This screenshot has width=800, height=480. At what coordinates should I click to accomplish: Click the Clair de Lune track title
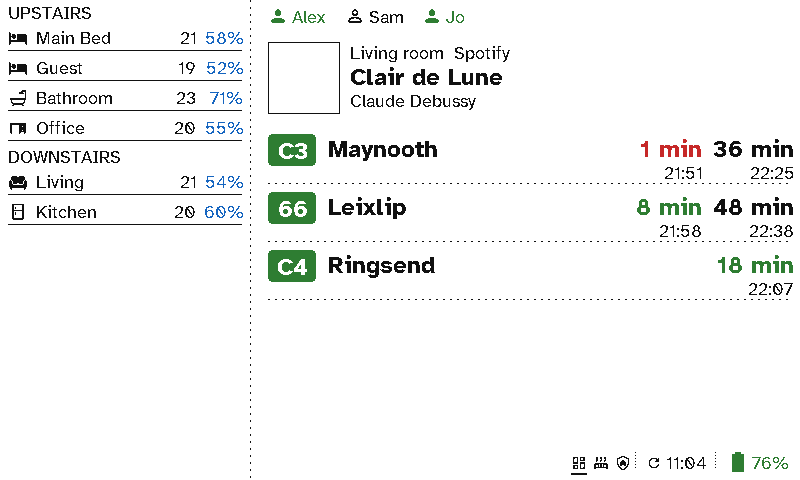(x=426, y=78)
